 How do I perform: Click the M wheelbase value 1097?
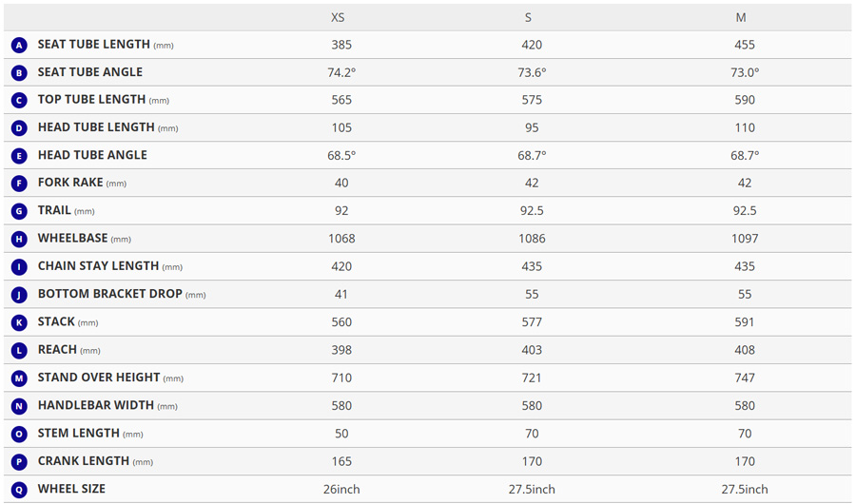click(x=745, y=239)
